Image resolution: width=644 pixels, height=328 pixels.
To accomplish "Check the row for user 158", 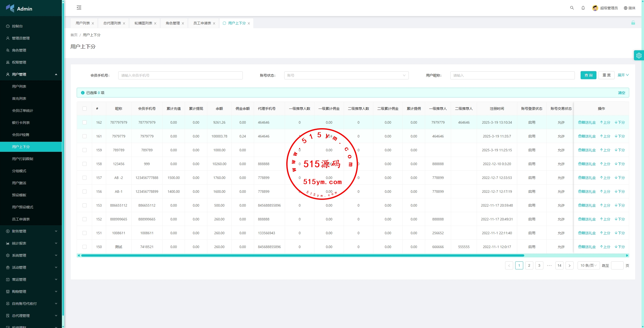I will pyautogui.click(x=85, y=164).
